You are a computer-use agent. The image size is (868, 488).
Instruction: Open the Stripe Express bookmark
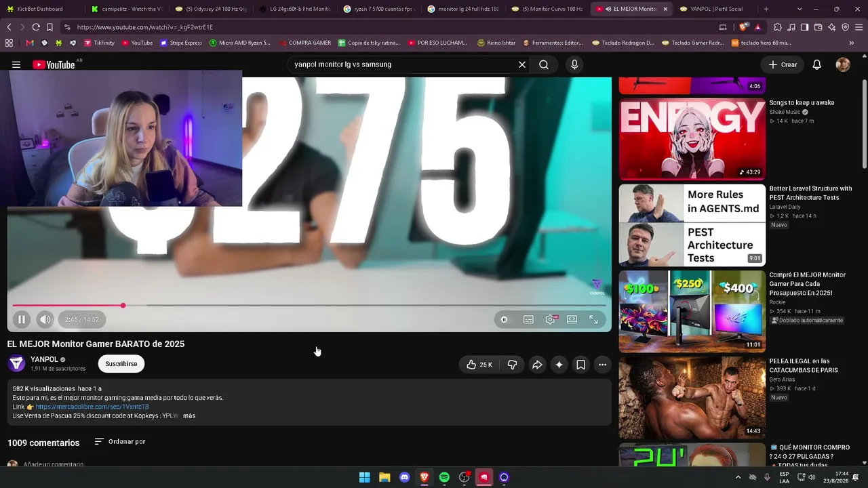pos(181,43)
